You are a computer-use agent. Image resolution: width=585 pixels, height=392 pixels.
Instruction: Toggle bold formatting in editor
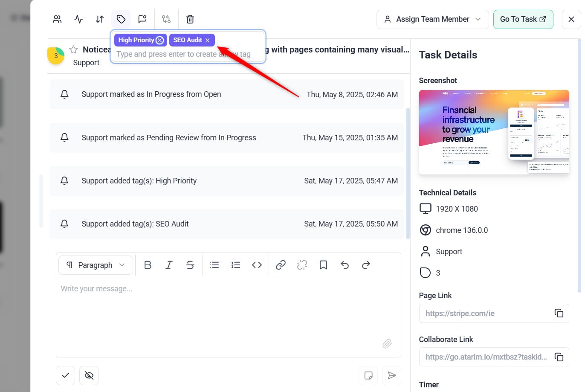(x=148, y=265)
